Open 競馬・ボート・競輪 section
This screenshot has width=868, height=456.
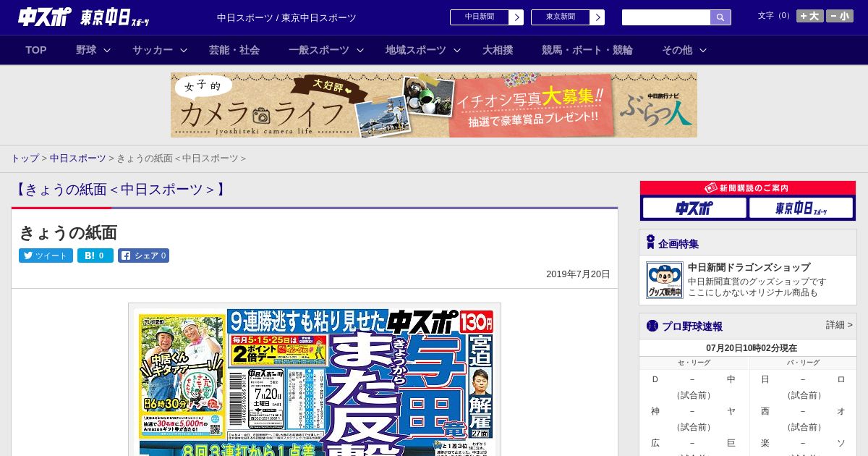coord(587,50)
